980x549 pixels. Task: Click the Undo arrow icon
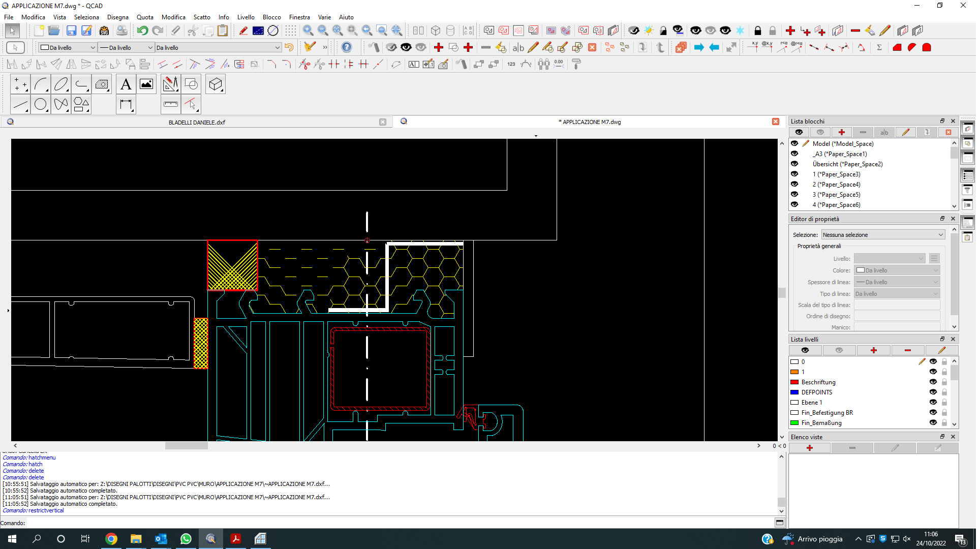tap(143, 31)
